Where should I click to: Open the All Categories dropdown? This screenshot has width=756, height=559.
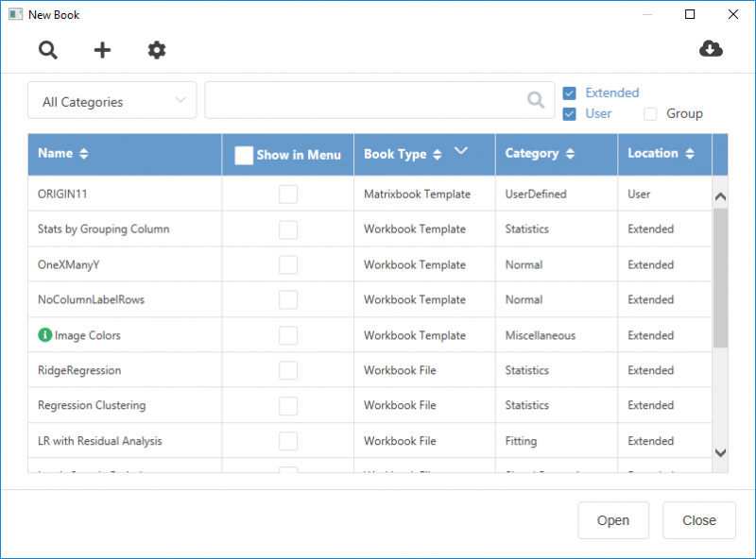pyautogui.click(x=112, y=101)
